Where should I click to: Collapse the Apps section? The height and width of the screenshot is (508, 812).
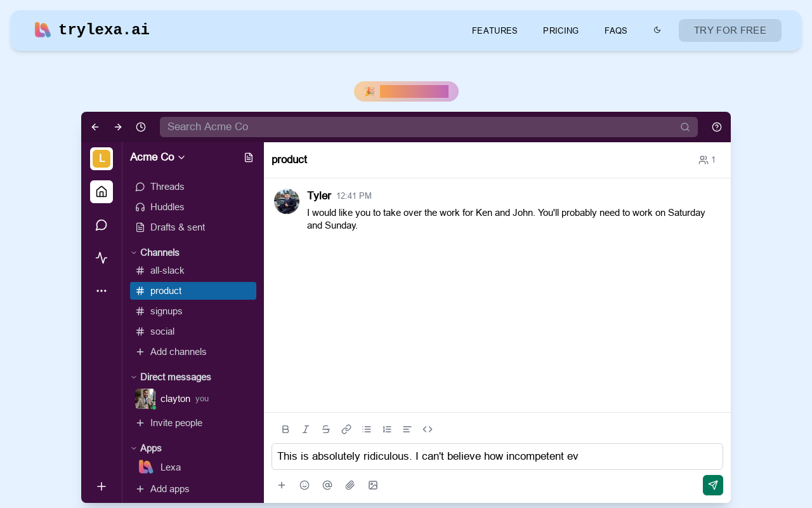click(x=146, y=448)
